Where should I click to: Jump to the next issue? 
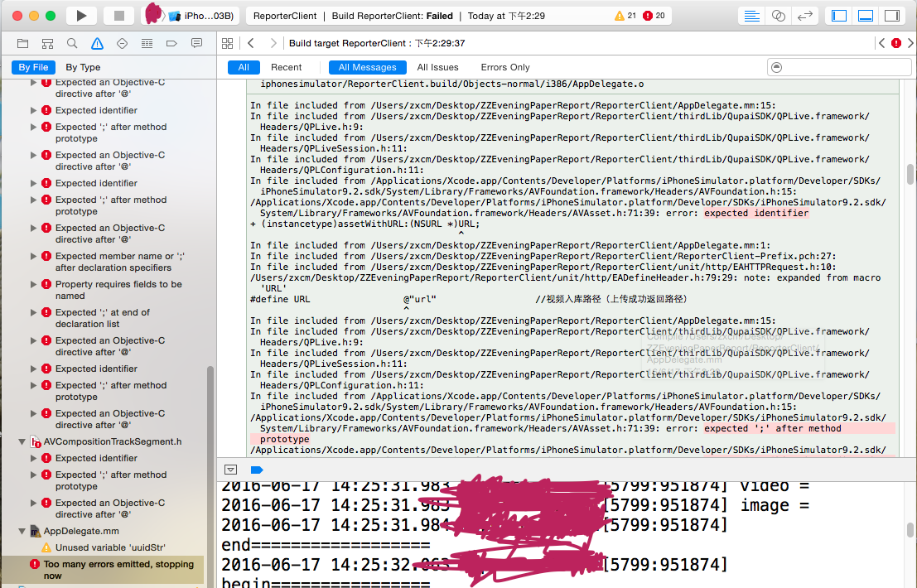pyautogui.click(x=910, y=43)
